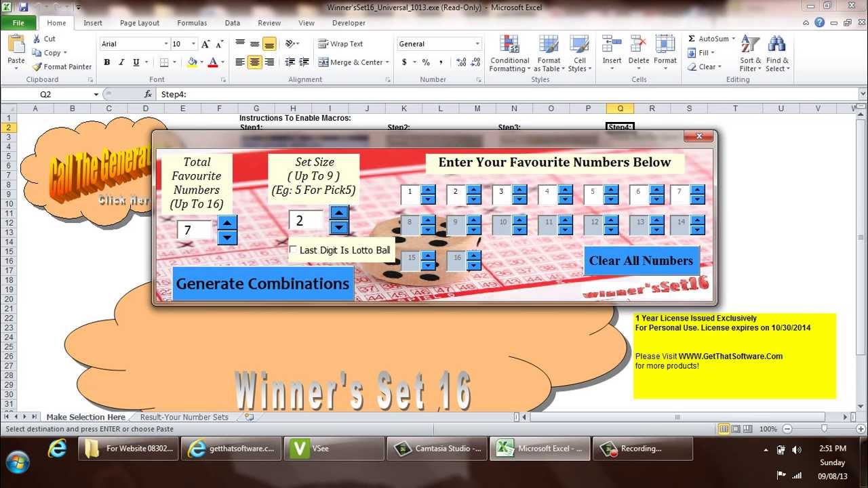Expand the Clear dropdown in Editing
The image size is (868, 488).
[719, 67]
